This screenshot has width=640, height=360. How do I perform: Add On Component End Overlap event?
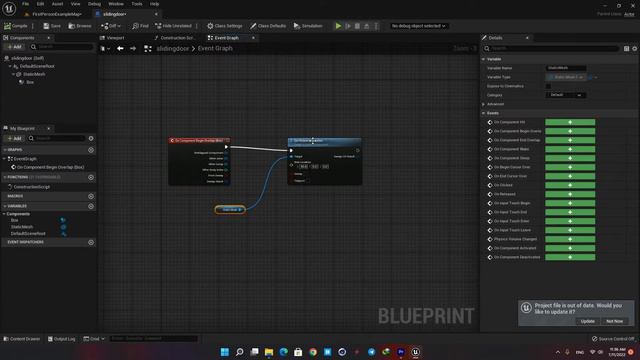pos(570,140)
